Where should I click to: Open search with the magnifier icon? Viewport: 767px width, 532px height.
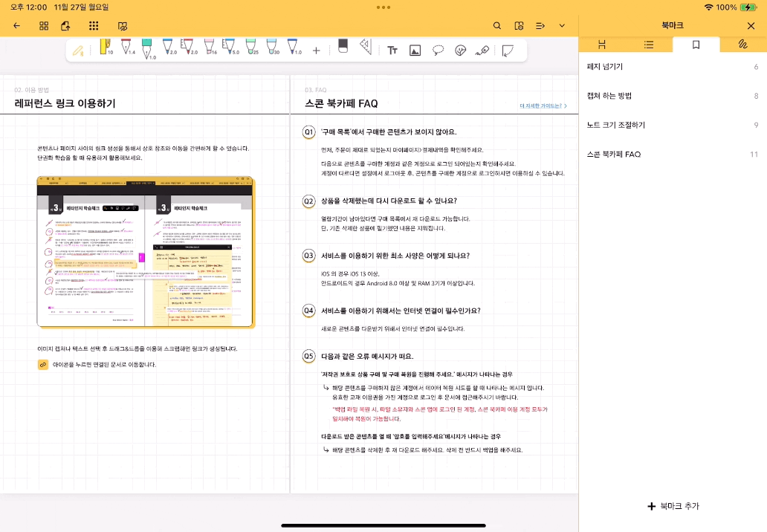497,26
